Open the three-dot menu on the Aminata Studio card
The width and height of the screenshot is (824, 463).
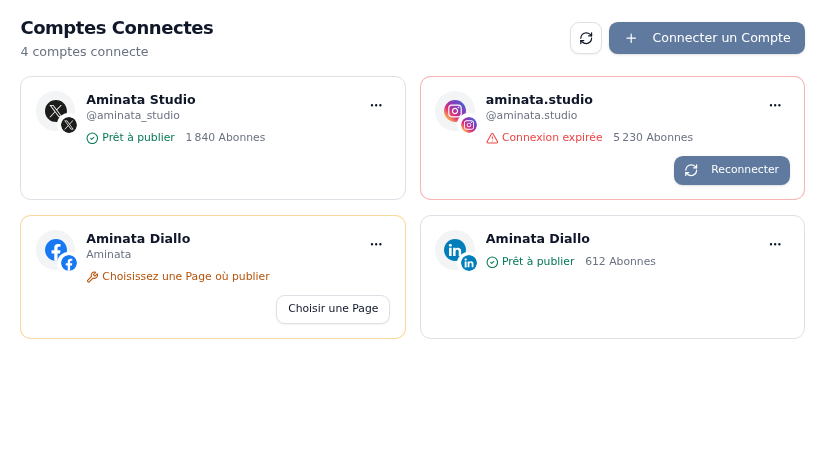pos(376,105)
